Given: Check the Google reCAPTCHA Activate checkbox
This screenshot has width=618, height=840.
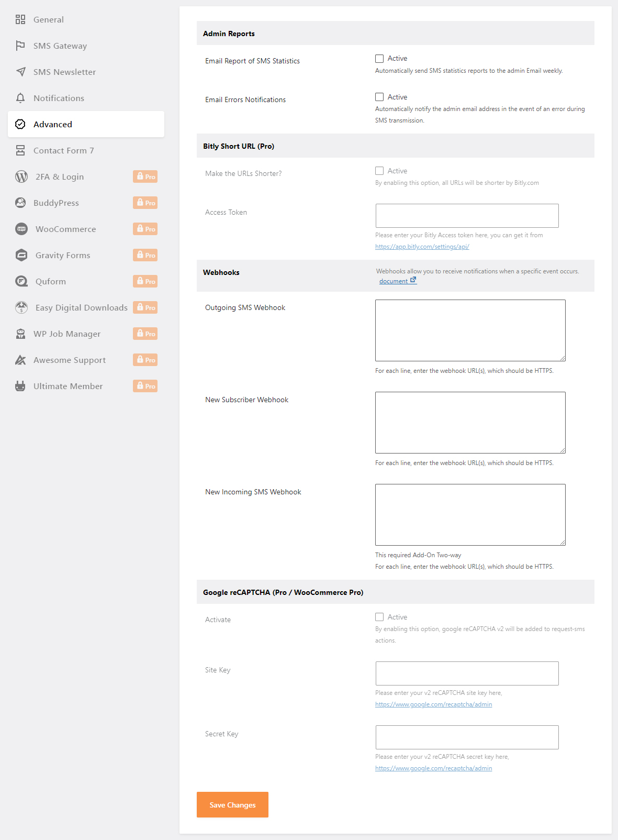Looking at the screenshot, I should (379, 617).
